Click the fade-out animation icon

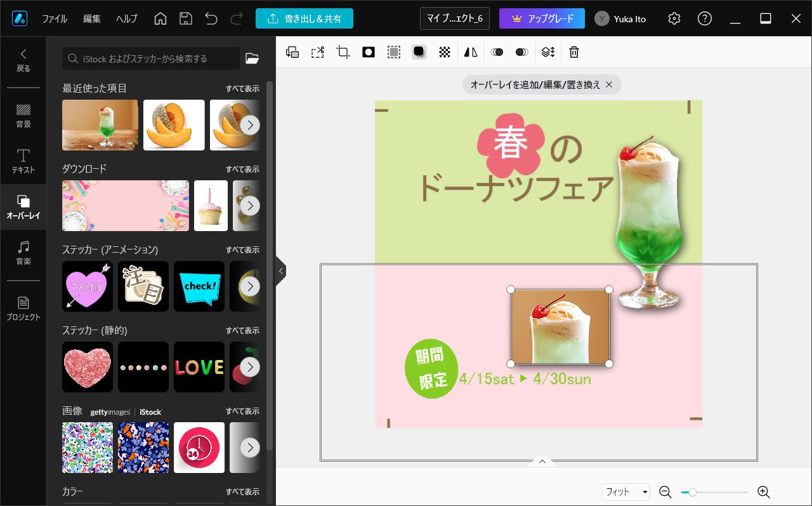[521, 52]
